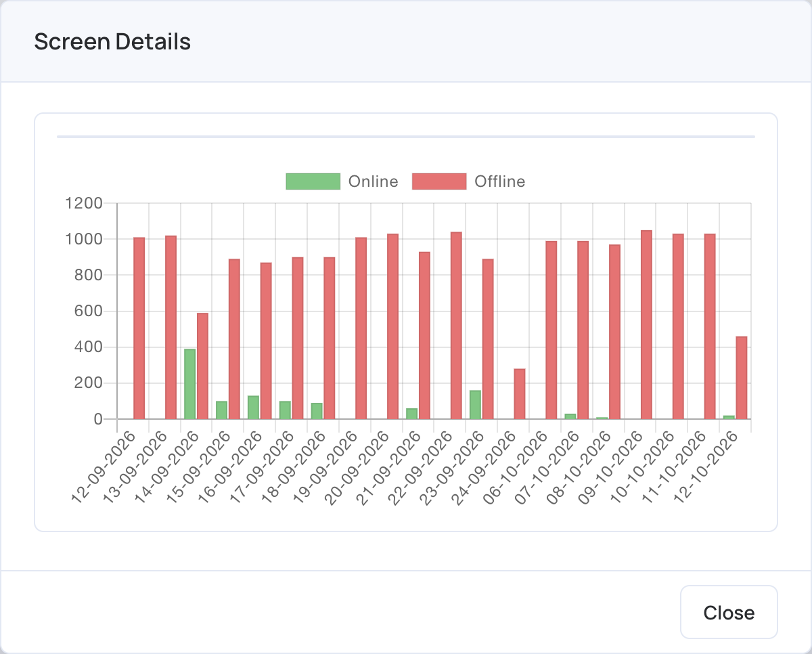This screenshot has width=812, height=654.
Task: Select the Offline bar for 16-09-2026
Action: [x=266, y=341]
